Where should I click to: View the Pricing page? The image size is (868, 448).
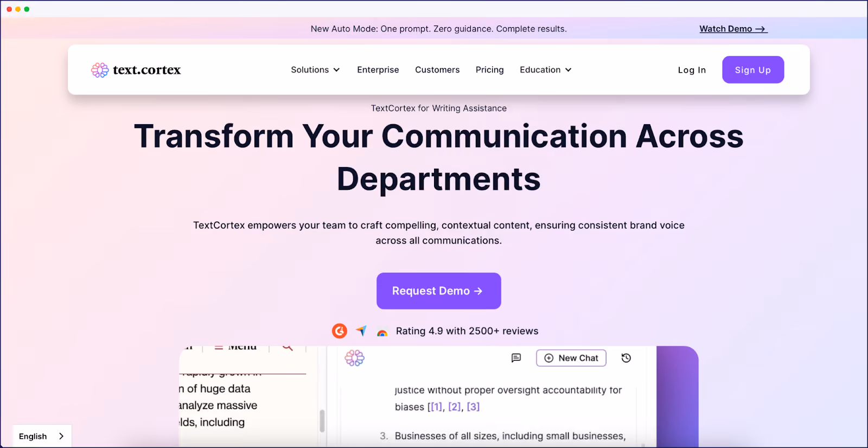coord(490,70)
